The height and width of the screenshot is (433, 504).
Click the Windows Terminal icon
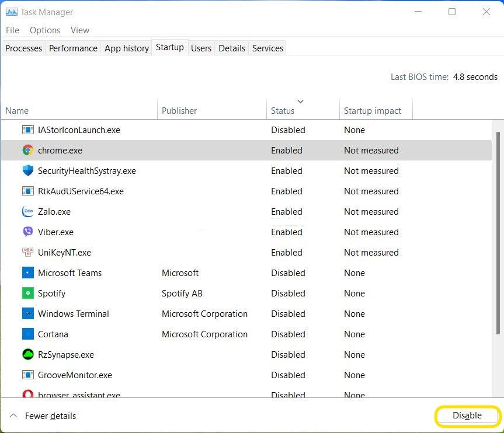[x=27, y=313]
